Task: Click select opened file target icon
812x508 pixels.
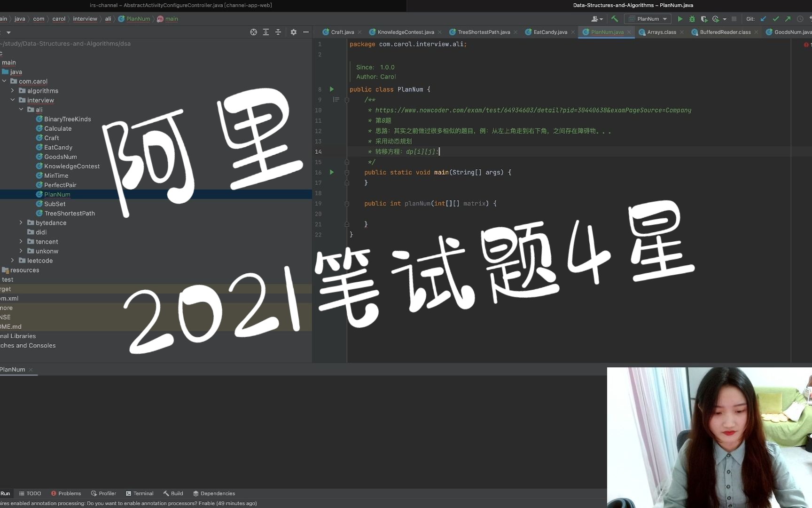Action: pyautogui.click(x=254, y=32)
